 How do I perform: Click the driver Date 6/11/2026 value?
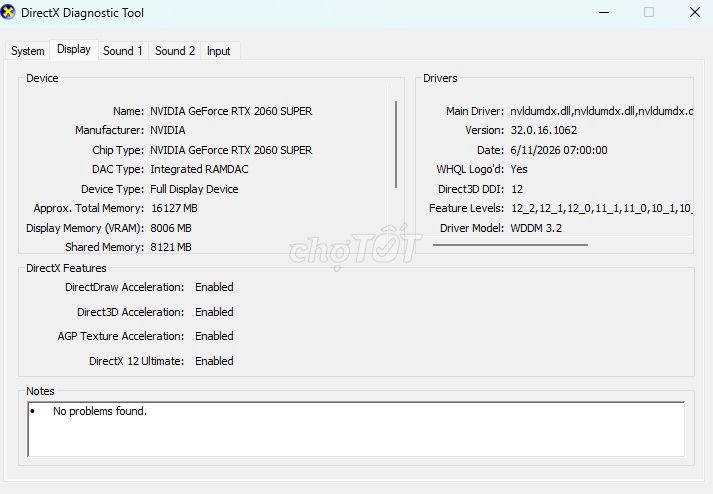(559, 150)
